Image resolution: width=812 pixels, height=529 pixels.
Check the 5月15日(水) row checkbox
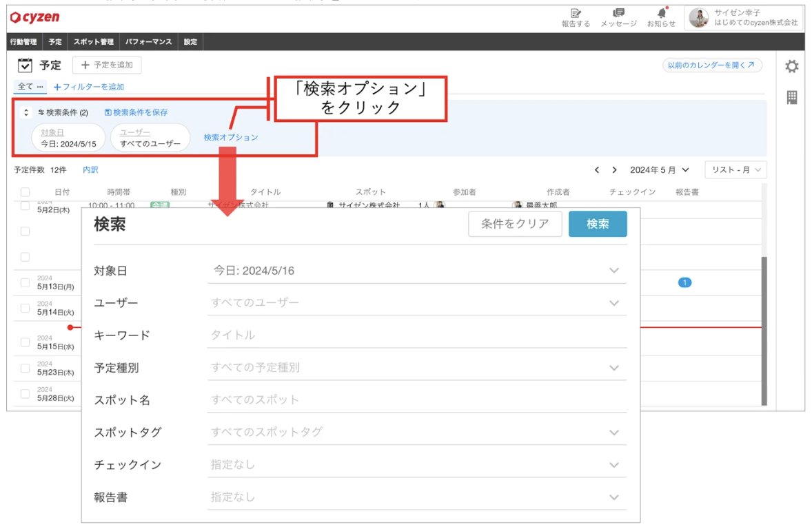point(25,342)
